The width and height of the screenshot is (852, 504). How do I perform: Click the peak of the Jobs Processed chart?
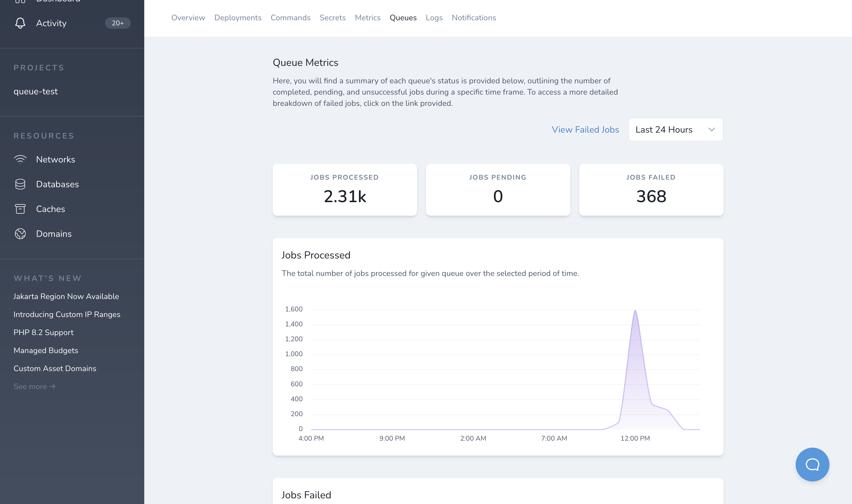[635, 311]
